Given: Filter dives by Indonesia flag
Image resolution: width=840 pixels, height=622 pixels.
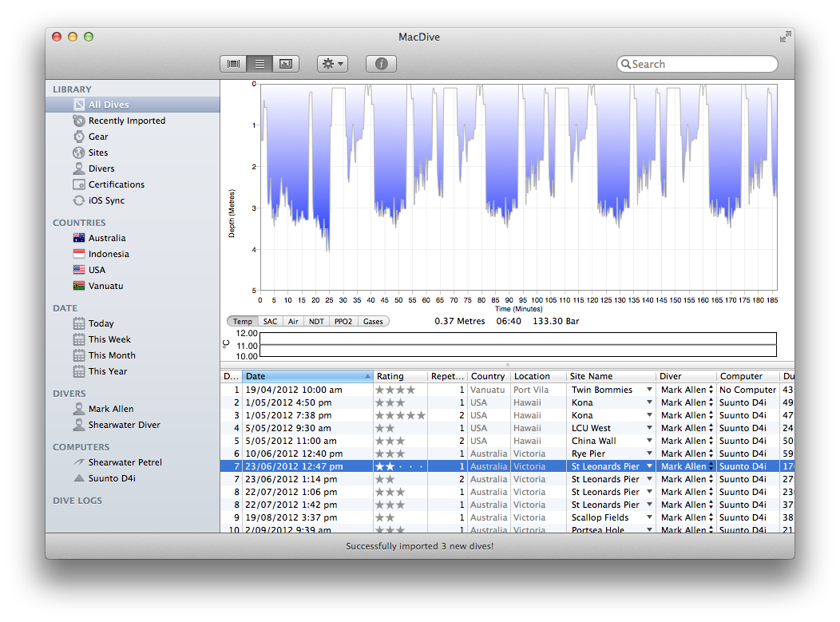Looking at the screenshot, I should point(79,254).
